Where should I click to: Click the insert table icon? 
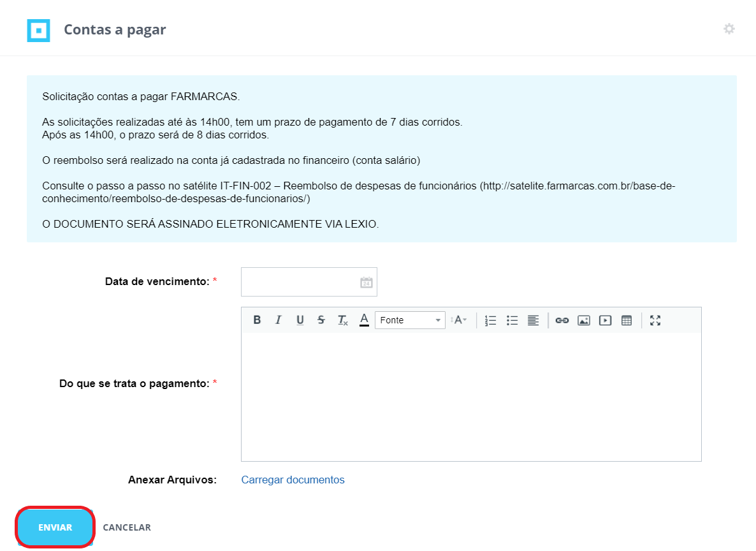(627, 320)
